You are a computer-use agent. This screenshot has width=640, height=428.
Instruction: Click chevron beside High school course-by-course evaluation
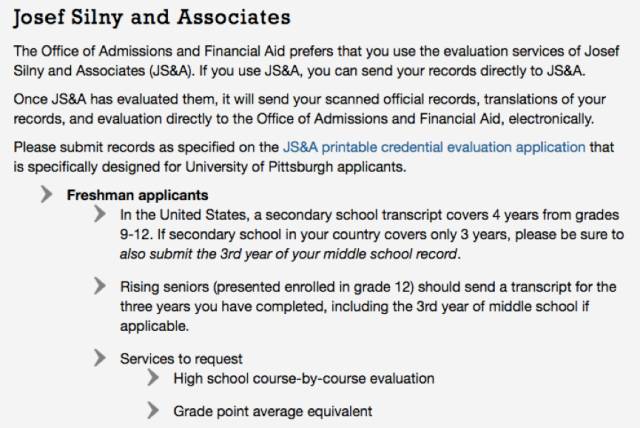pyautogui.click(x=153, y=377)
